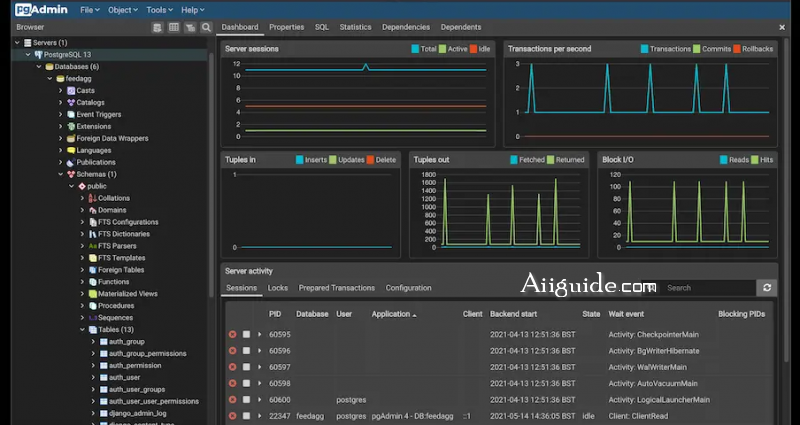The width and height of the screenshot is (800, 425).
Task: Expand the Catalogs node
Action: coord(60,103)
